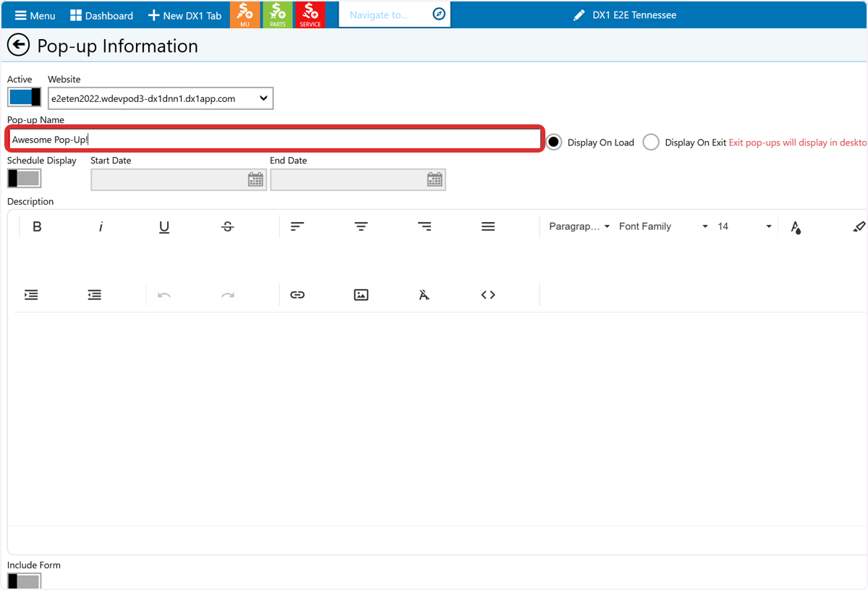The image size is (868, 590).
Task: Open the font size 14 dropdown
Action: point(744,226)
